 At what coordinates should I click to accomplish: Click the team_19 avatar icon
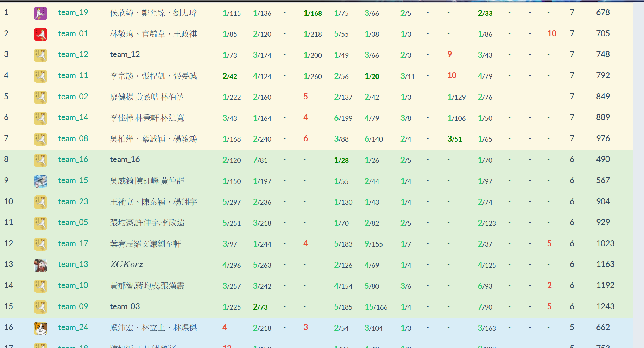coord(40,13)
